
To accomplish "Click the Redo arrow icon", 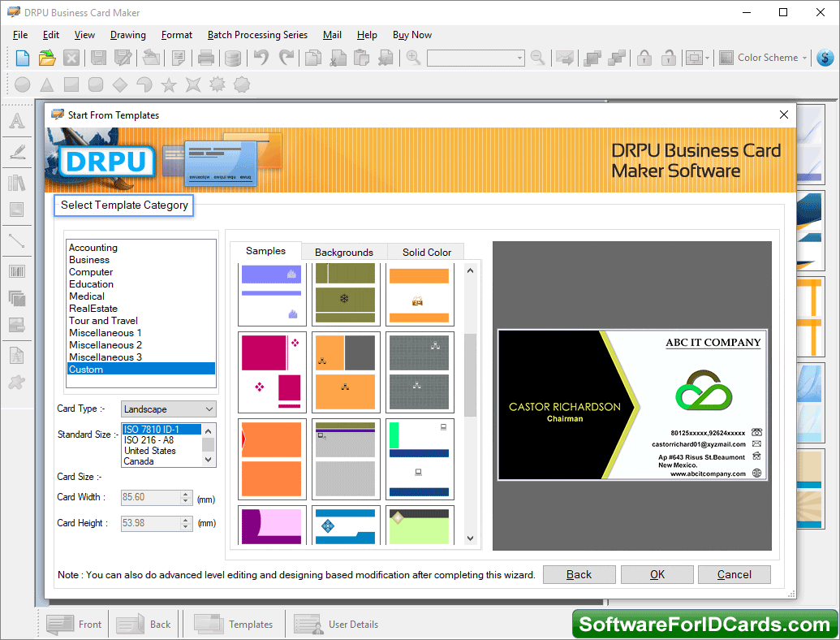I will click(x=286, y=57).
